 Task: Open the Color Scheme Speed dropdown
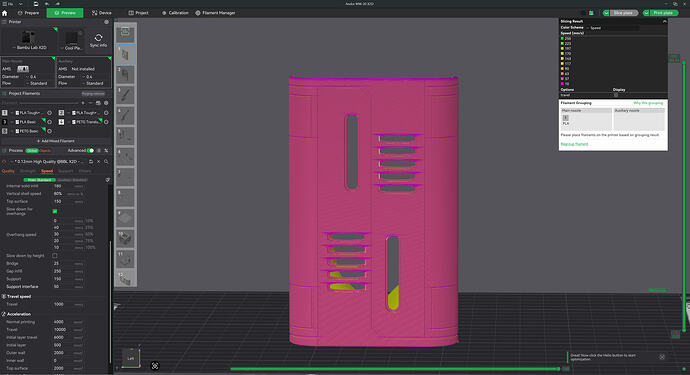coord(614,28)
